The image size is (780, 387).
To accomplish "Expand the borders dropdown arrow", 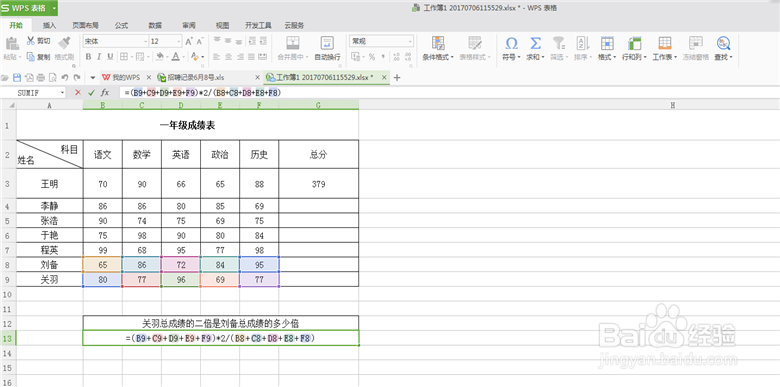I will point(131,57).
